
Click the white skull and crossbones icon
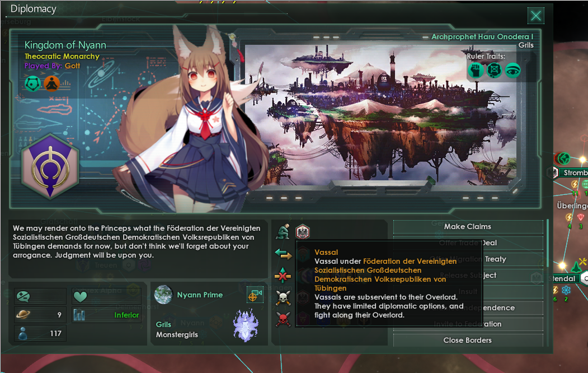[283, 299]
